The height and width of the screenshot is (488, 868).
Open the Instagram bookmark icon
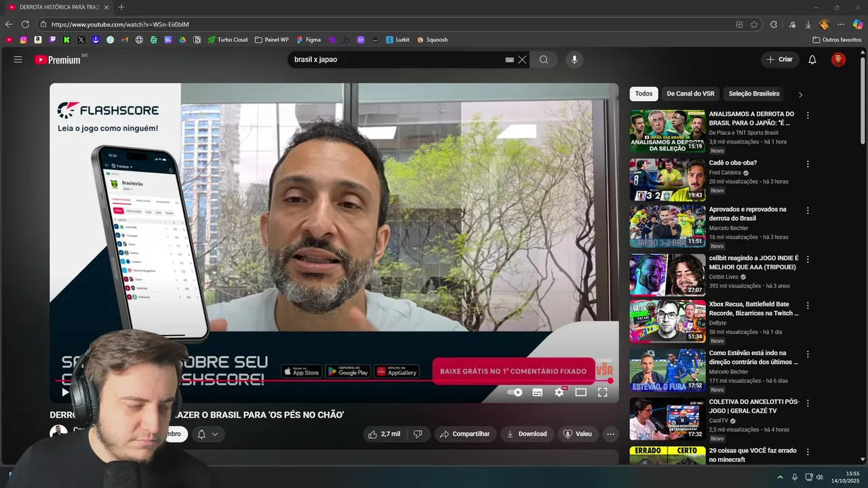pos(23,40)
